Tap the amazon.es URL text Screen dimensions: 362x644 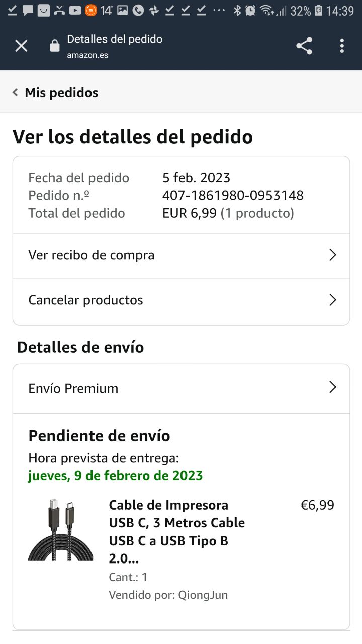click(x=87, y=55)
